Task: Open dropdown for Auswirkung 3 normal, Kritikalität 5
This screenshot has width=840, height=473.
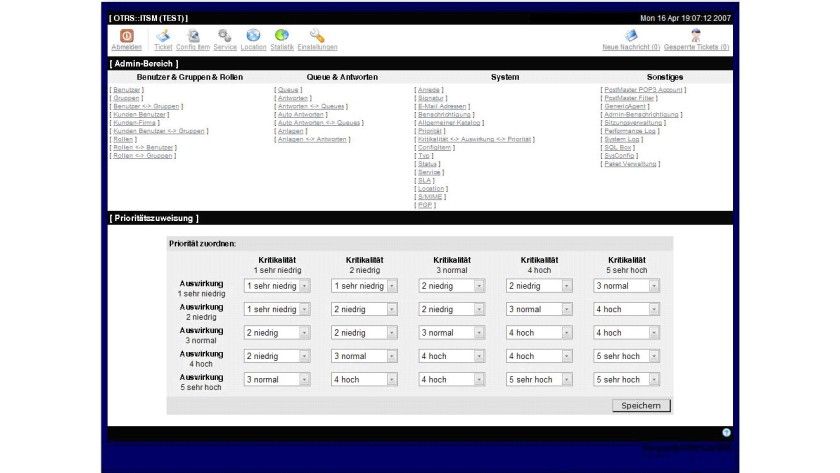Action: [626, 333]
